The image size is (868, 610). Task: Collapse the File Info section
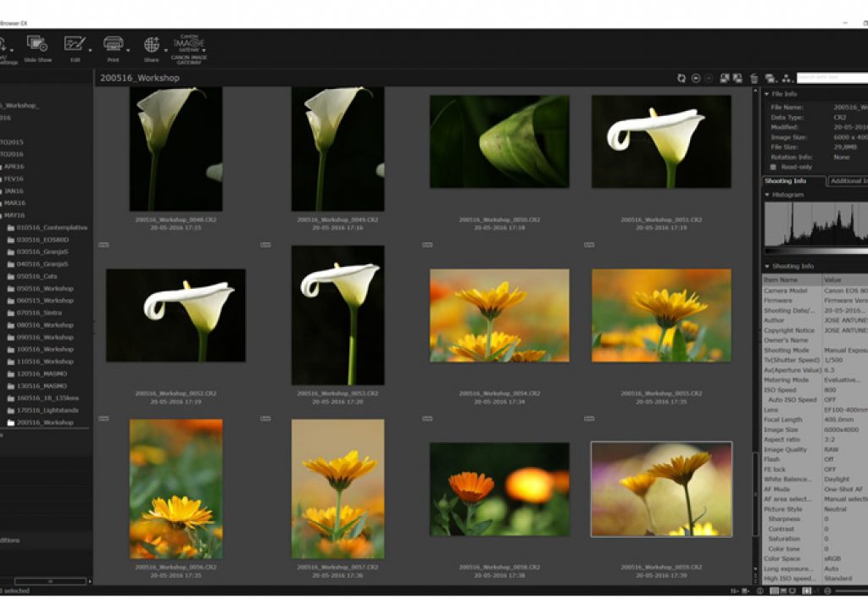point(766,94)
